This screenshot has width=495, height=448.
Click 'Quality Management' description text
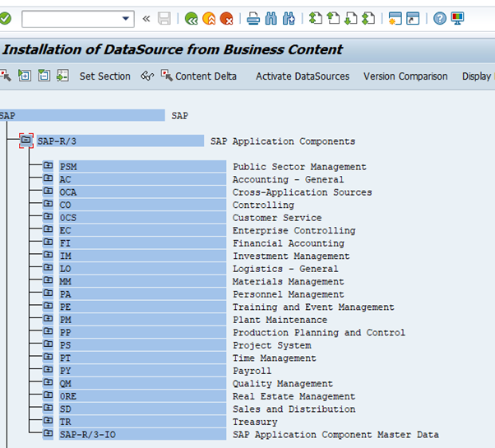(283, 384)
